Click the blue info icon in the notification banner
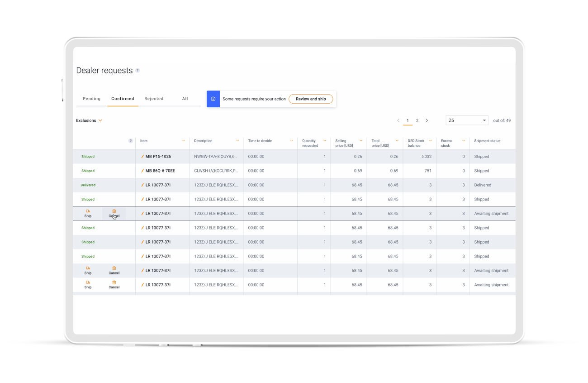Image resolution: width=588 pixels, height=383 pixels. (x=213, y=99)
